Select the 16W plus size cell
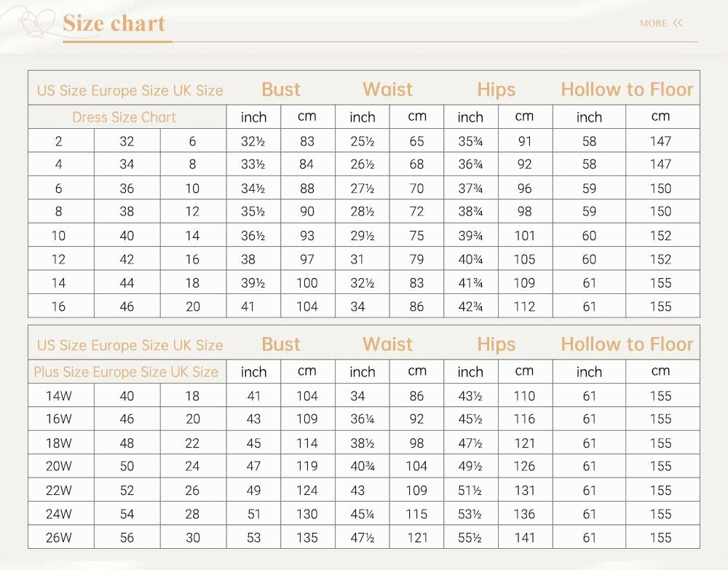 click(x=59, y=419)
